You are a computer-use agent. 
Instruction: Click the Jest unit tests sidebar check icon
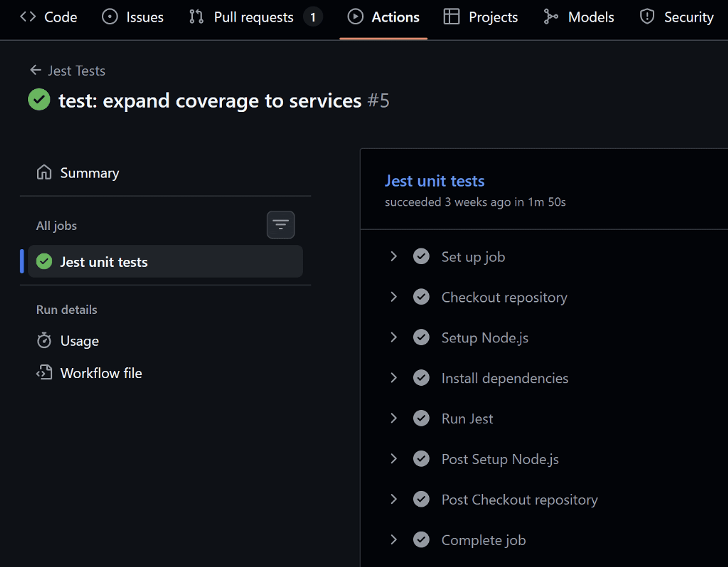(x=44, y=261)
